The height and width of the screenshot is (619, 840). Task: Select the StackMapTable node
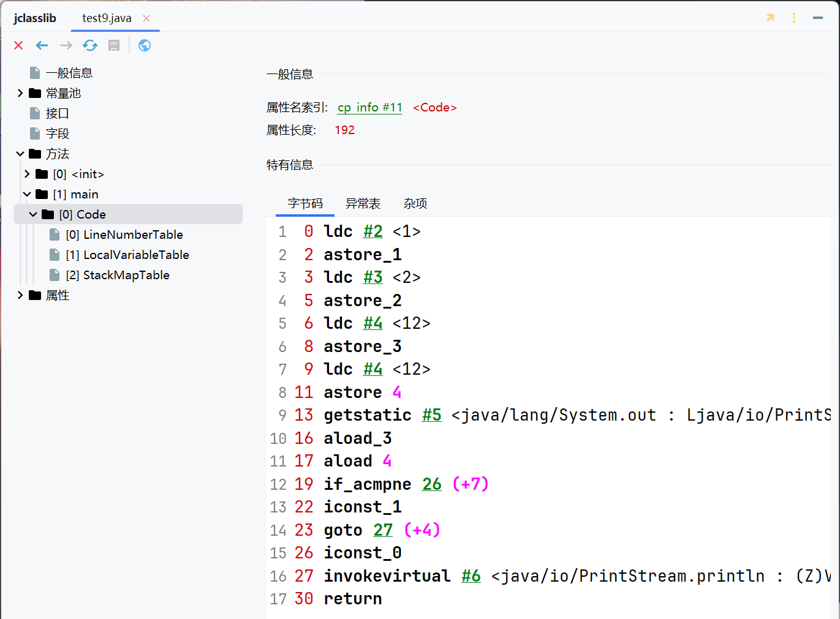[118, 275]
